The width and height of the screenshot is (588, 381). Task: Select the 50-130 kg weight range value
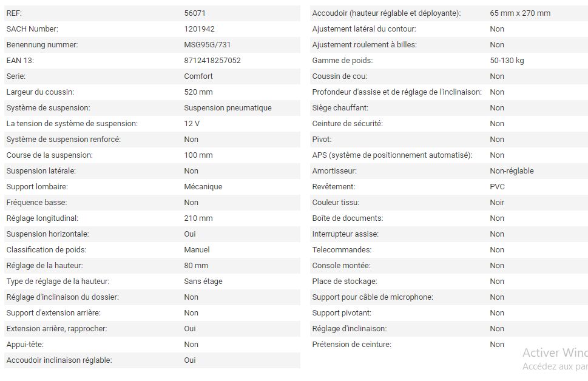[x=507, y=61]
